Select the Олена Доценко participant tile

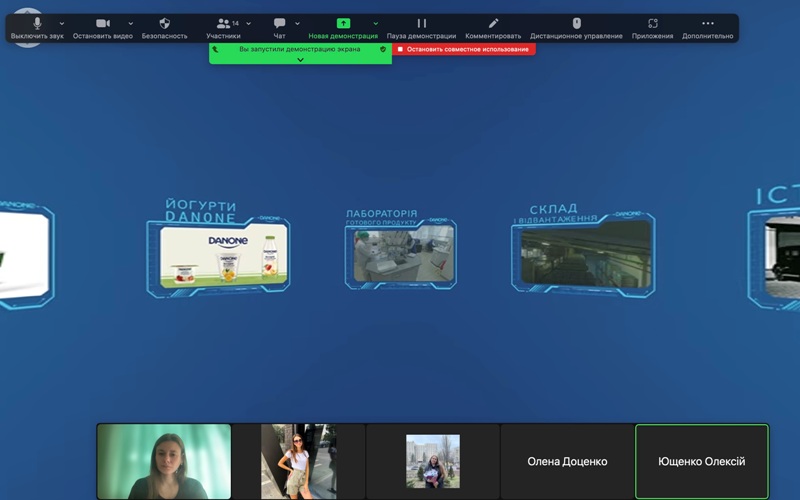(x=567, y=461)
